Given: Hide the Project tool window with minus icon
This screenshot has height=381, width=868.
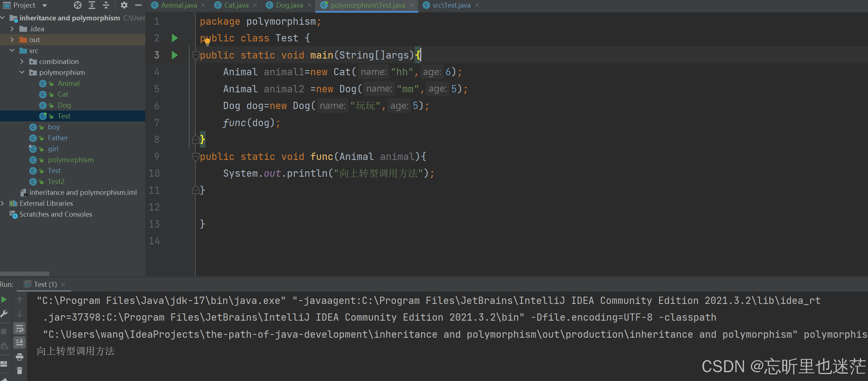Looking at the screenshot, I should (x=138, y=5).
